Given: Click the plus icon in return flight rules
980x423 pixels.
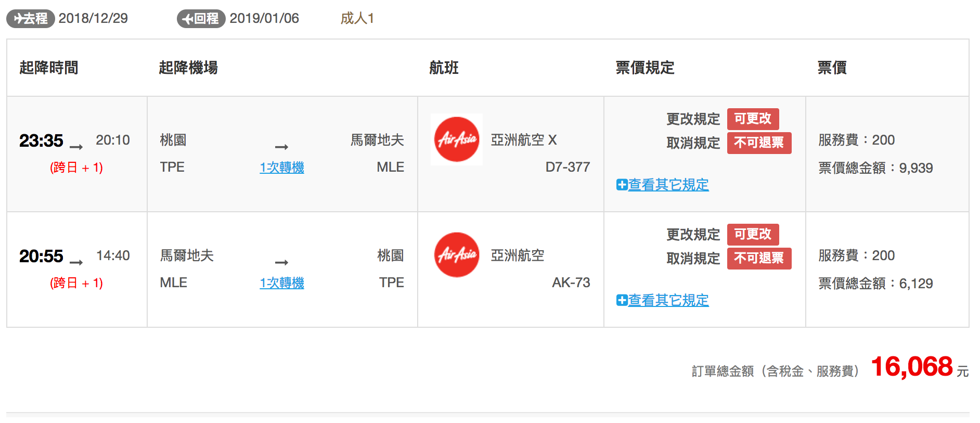Looking at the screenshot, I should click(622, 300).
